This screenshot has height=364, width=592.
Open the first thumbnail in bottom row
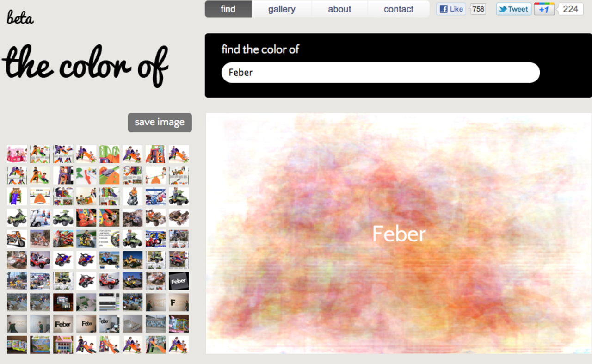[x=17, y=345]
